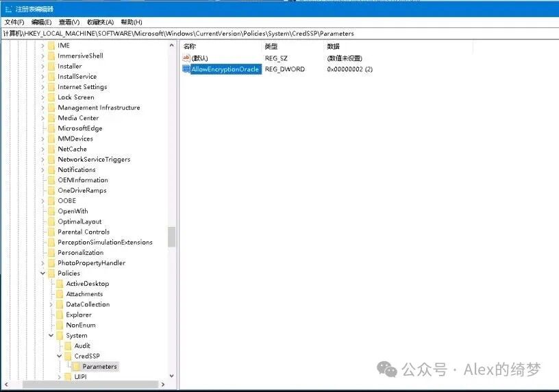Viewport: 559px width, 392px height.
Task: Open the 文件(F) menu
Action: 14,22
